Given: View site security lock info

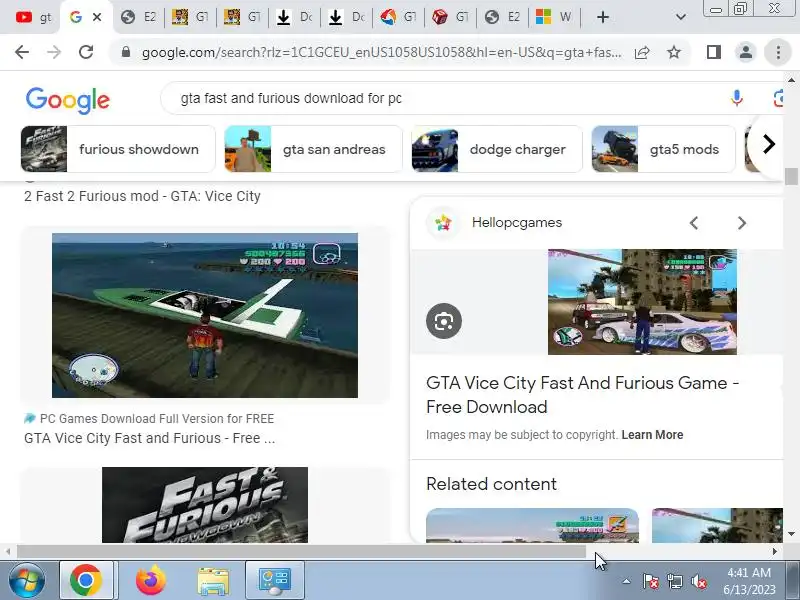Looking at the screenshot, I should click(x=126, y=52).
